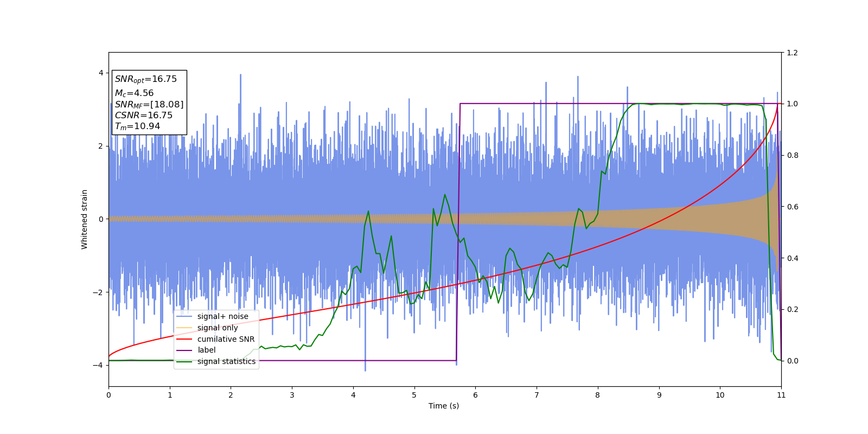Image resolution: width=868 pixels, height=434 pixels.
Task: Click the right y-axis tick label 0.0
Action: tap(792, 361)
